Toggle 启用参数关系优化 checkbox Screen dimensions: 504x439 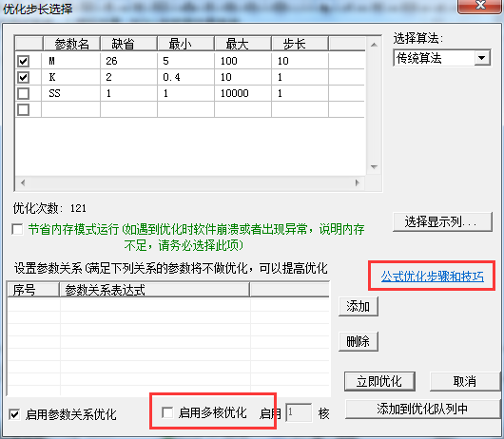point(14,414)
